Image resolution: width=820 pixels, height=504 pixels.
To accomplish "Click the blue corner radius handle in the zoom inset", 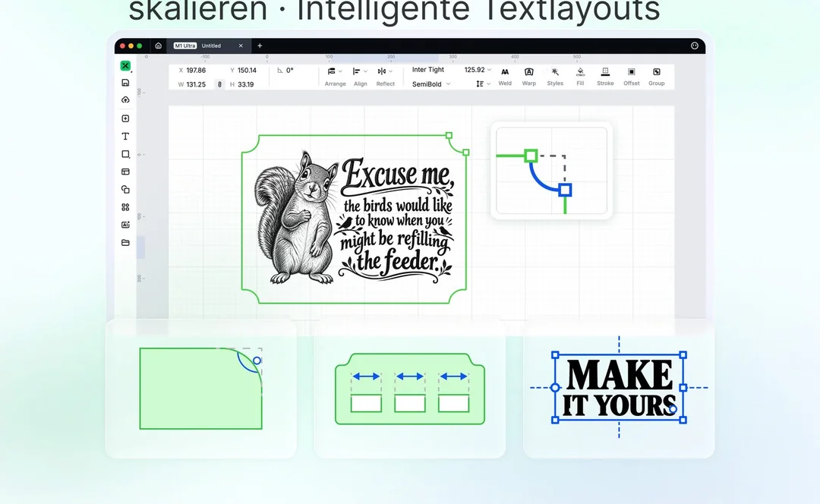I will (x=565, y=190).
